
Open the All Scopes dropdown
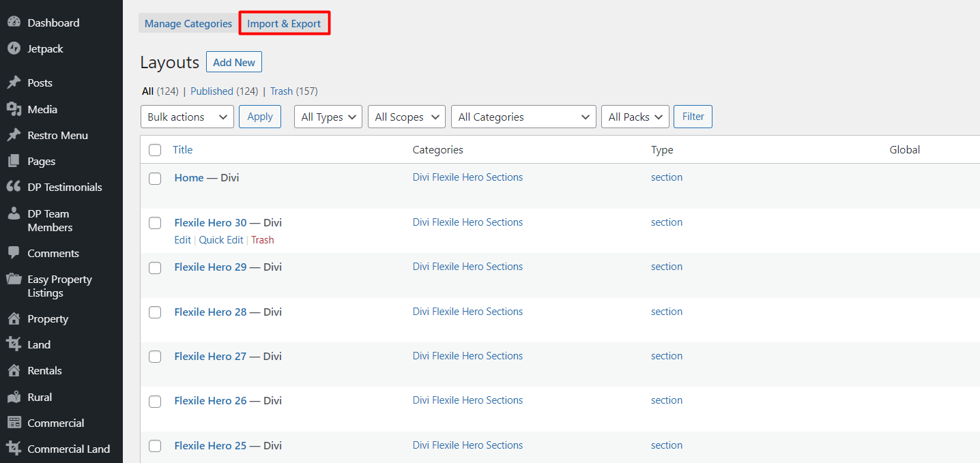406,116
